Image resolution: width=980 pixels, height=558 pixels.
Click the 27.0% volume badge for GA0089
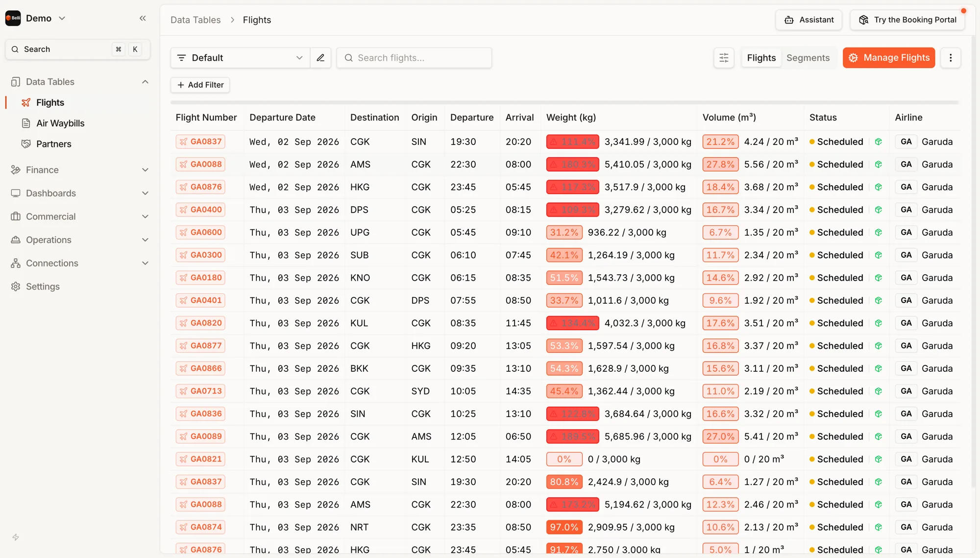click(720, 437)
